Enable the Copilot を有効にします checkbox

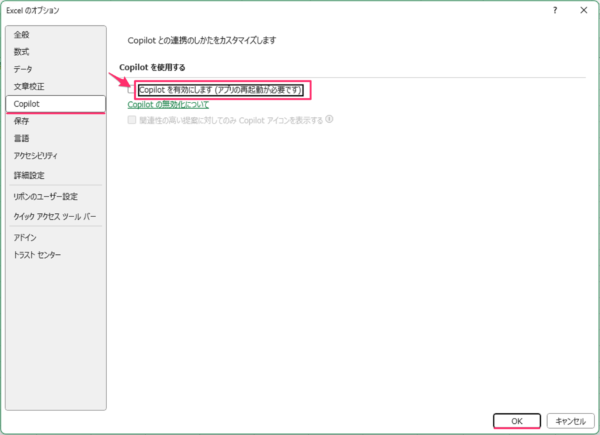(132, 90)
